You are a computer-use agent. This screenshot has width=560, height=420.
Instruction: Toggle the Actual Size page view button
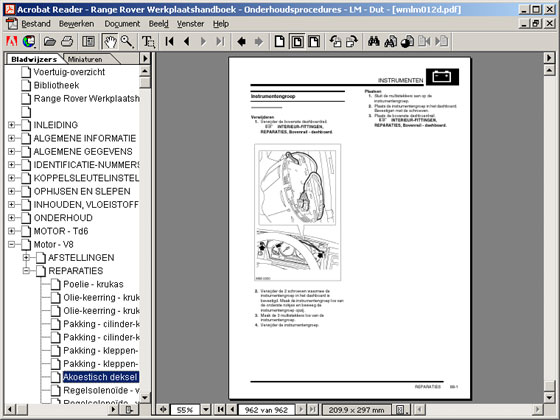click(280, 42)
